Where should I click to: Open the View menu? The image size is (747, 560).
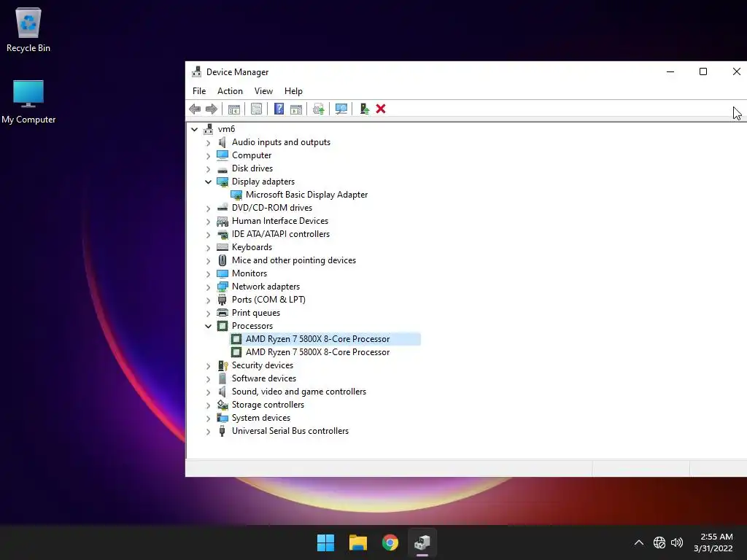[x=263, y=91]
